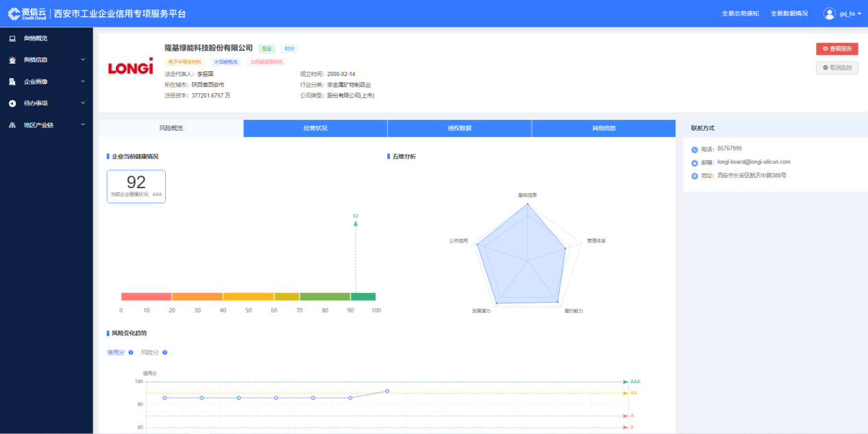Expand the 舆情信息 sidebar menu

(x=83, y=60)
